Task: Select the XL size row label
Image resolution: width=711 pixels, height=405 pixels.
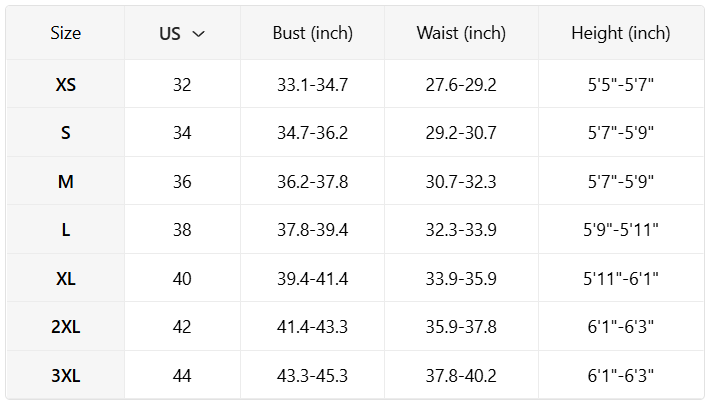Action: (x=66, y=278)
